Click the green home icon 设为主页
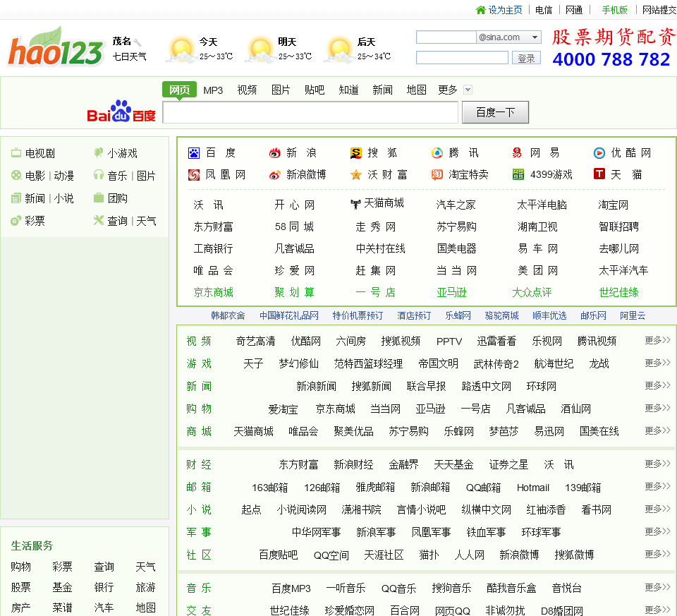The width and height of the screenshot is (677, 616). 481,10
